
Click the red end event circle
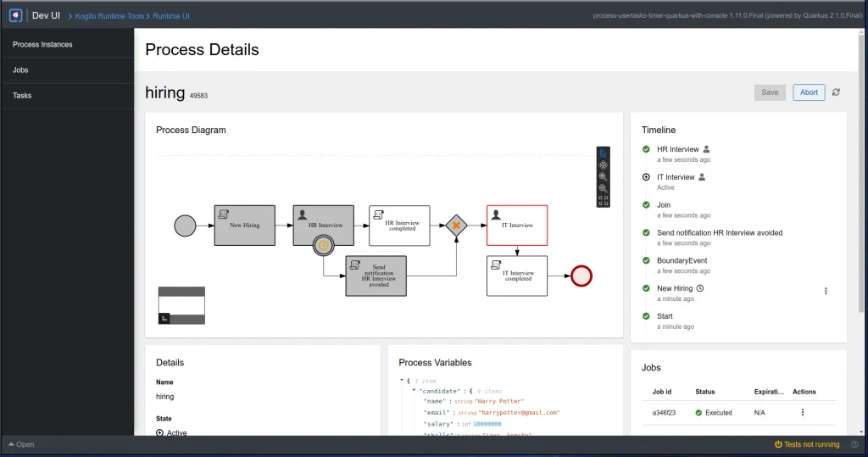click(x=581, y=276)
